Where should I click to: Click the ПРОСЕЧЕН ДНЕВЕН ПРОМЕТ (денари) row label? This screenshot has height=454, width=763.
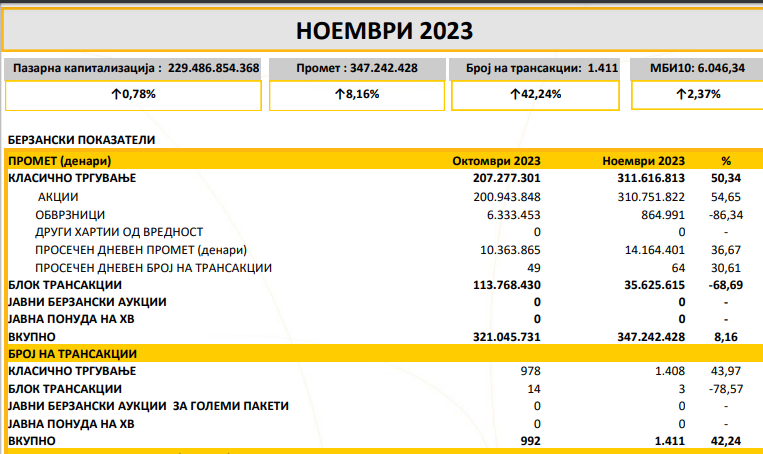pyautogui.click(x=141, y=249)
